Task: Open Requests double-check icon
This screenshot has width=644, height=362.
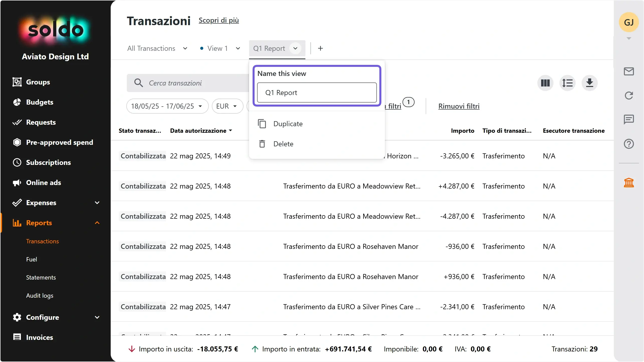Action: tap(17, 122)
